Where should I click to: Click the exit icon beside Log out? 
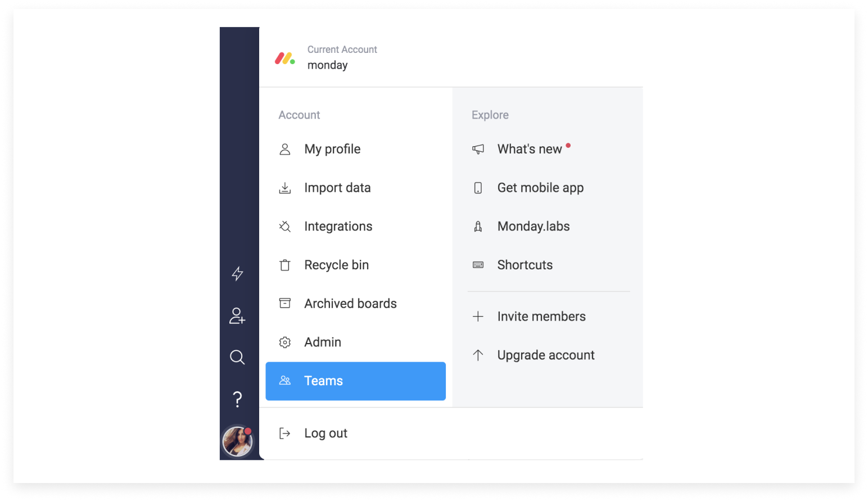285,434
